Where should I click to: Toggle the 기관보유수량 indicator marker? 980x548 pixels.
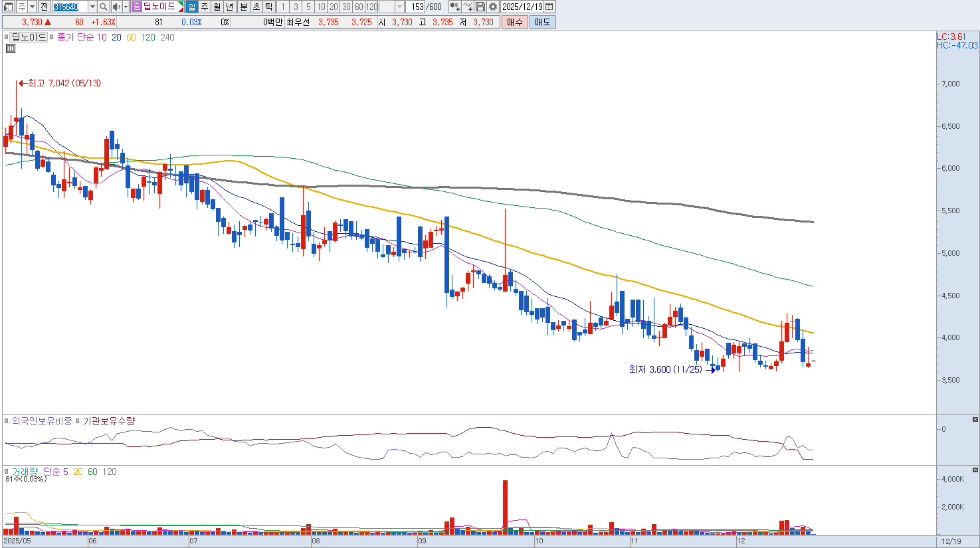click(78, 421)
